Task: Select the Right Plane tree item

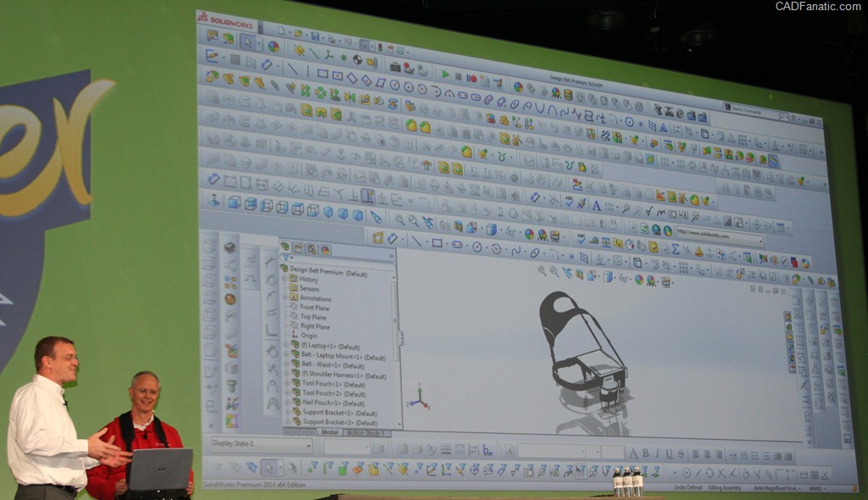Action: coord(314,326)
